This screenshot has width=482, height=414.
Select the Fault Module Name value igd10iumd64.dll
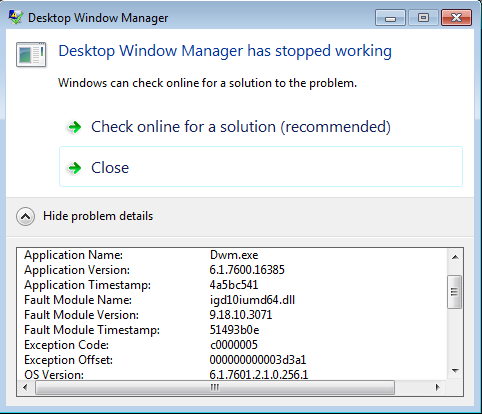click(x=252, y=300)
